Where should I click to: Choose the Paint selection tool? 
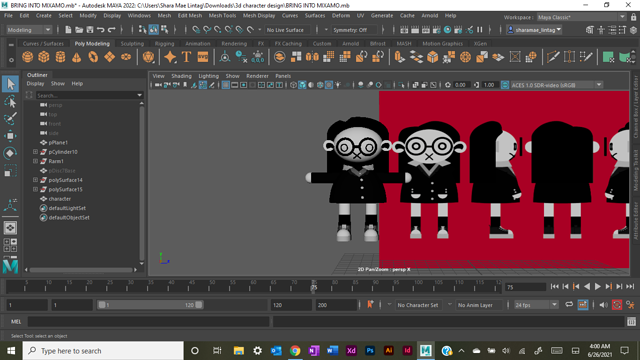[x=10, y=119]
